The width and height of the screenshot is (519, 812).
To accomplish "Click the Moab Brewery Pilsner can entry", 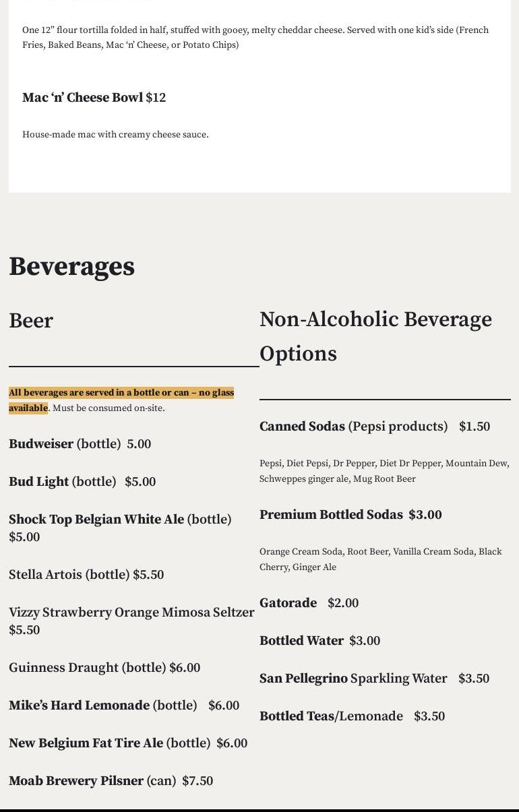I will point(111,781).
